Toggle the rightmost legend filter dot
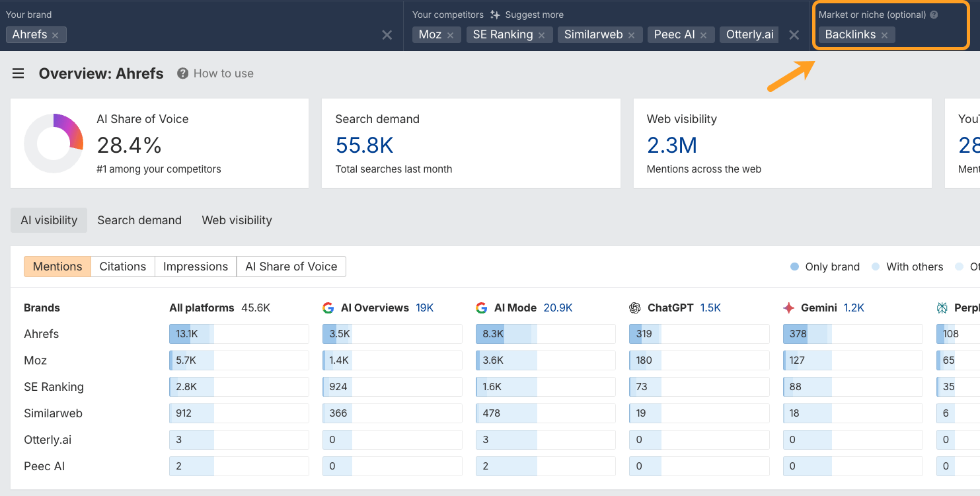Image resolution: width=980 pixels, height=496 pixels. pos(960,267)
